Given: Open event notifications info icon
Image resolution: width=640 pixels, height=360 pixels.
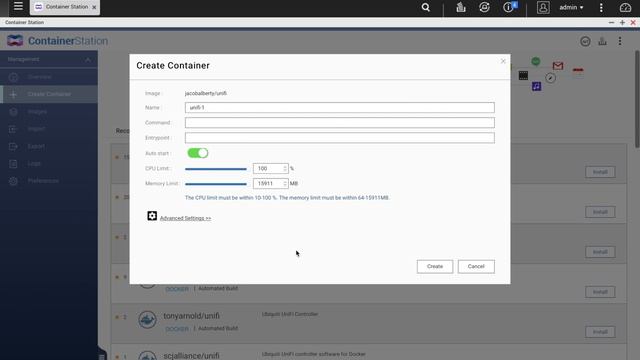Looking at the screenshot, I should pos(509,7).
